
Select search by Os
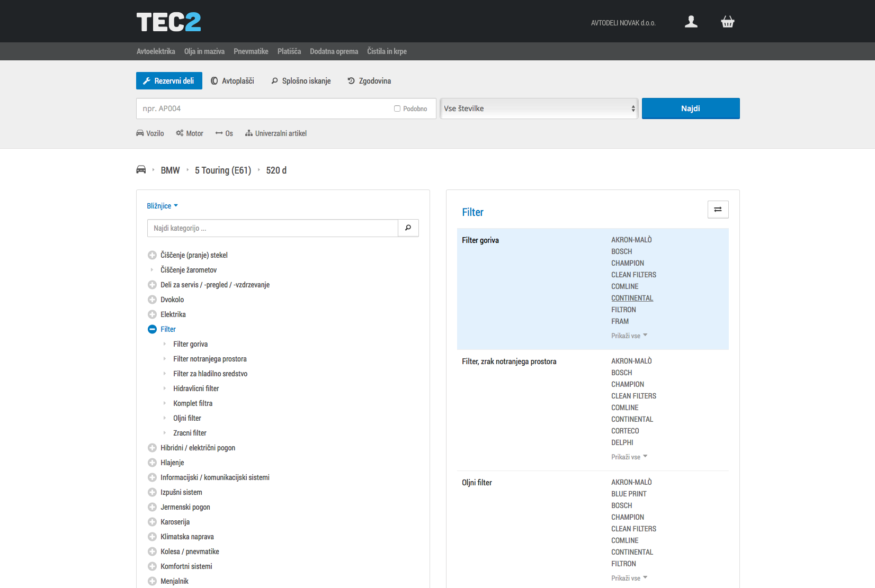pyautogui.click(x=224, y=133)
